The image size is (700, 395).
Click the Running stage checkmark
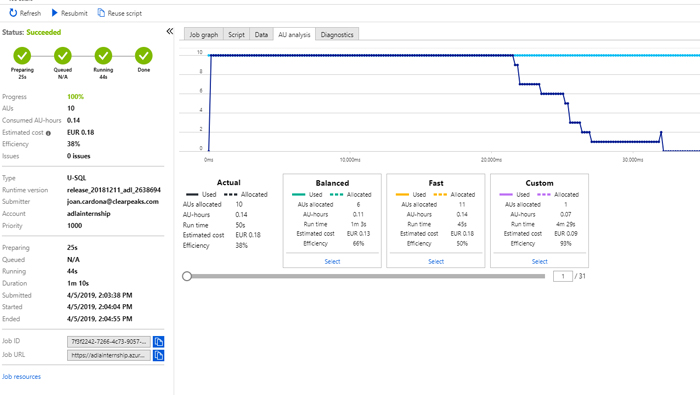tap(103, 56)
